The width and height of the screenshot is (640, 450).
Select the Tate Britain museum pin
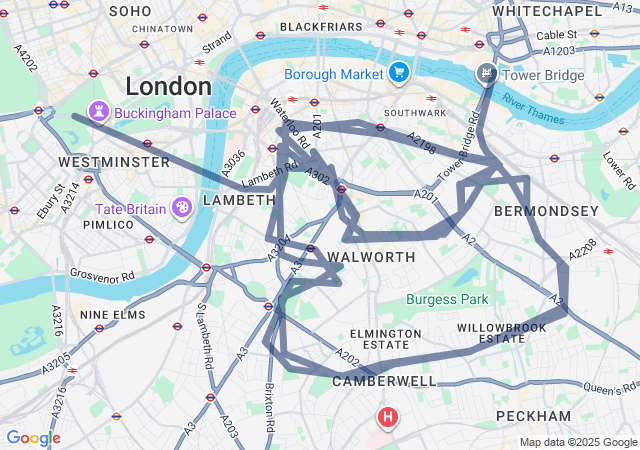tap(182, 208)
